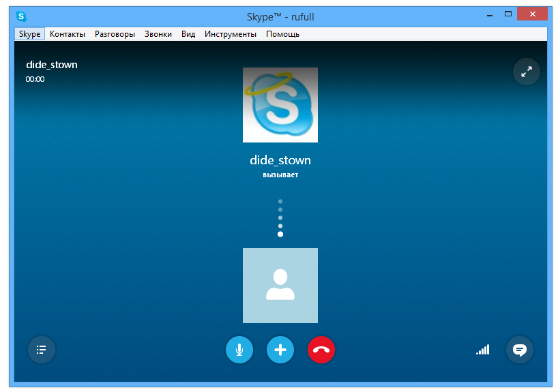
Task: End call with red hang-up button
Action: [x=321, y=350]
